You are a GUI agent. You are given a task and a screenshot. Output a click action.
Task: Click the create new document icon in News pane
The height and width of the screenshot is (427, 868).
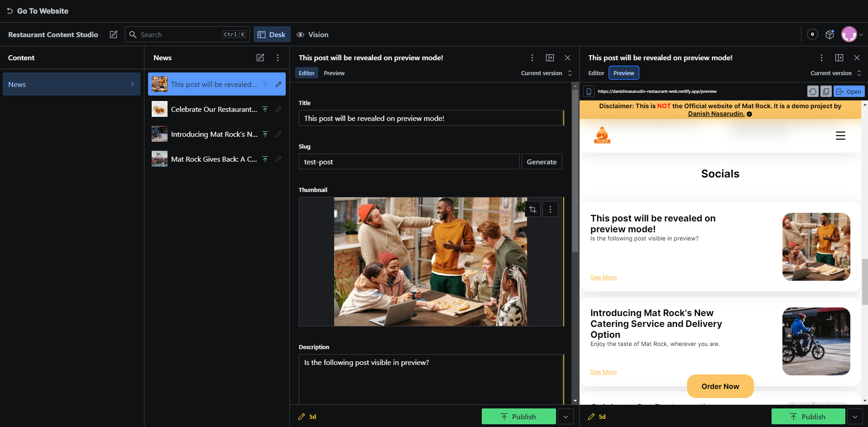(x=260, y=58)
